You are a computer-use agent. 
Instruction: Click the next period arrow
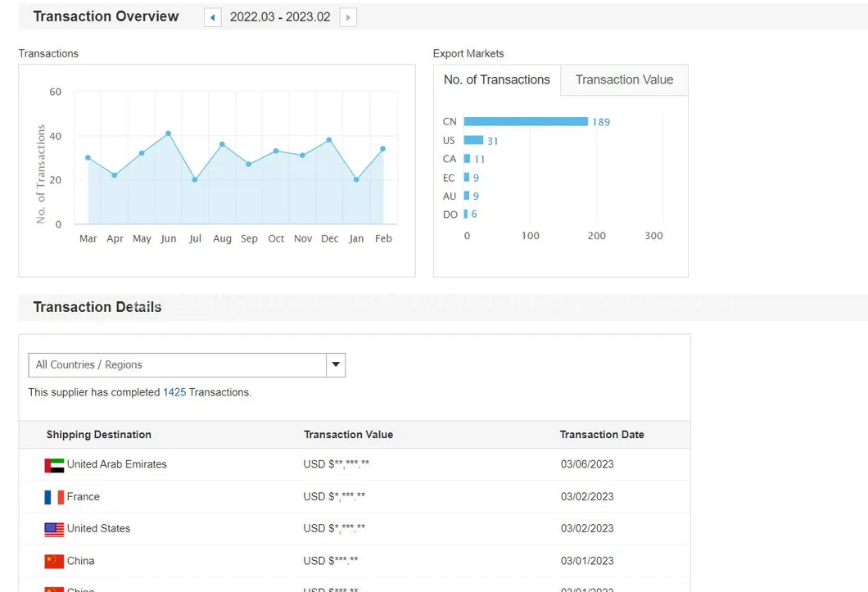[348, 17]
